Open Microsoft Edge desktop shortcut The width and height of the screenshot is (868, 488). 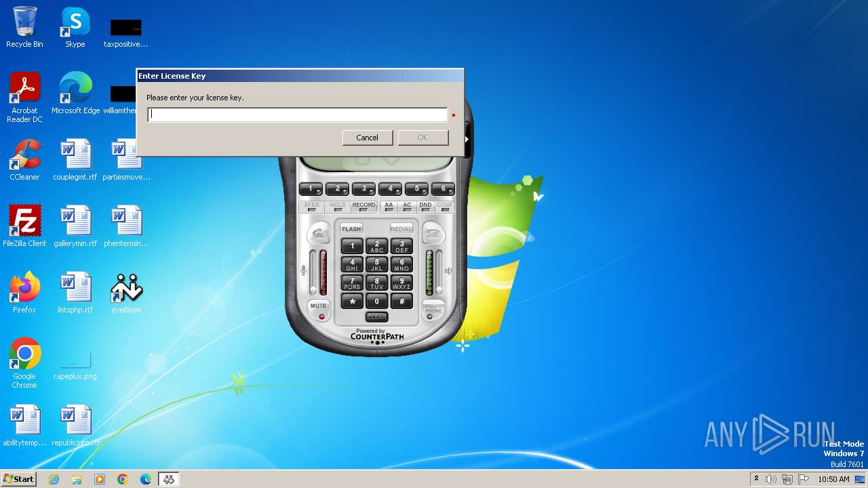(75, 94)
